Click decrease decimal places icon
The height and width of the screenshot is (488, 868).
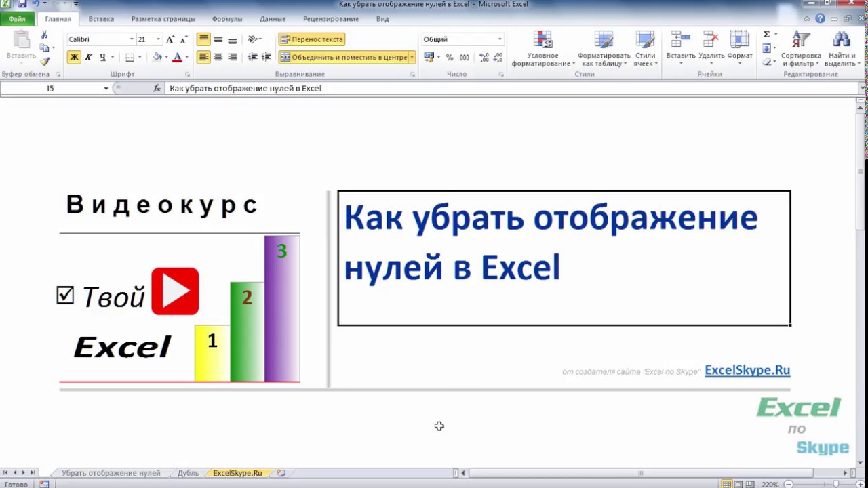498,58
